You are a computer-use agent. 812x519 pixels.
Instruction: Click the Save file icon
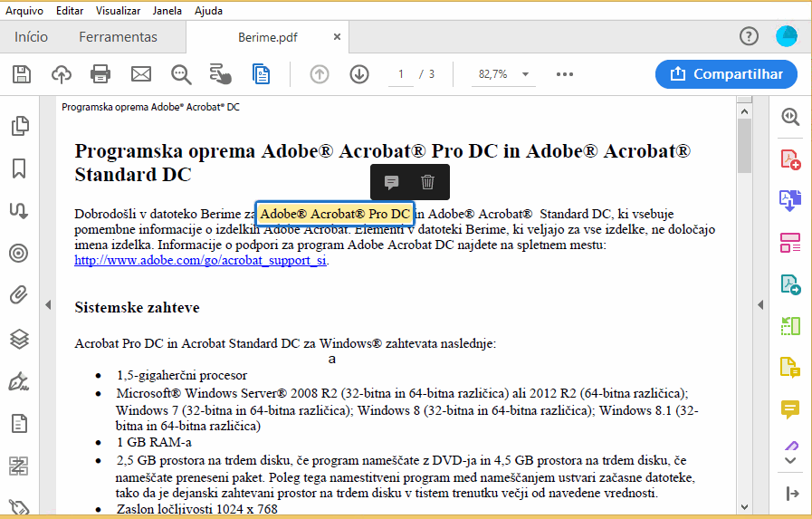[x=21, y=74]
